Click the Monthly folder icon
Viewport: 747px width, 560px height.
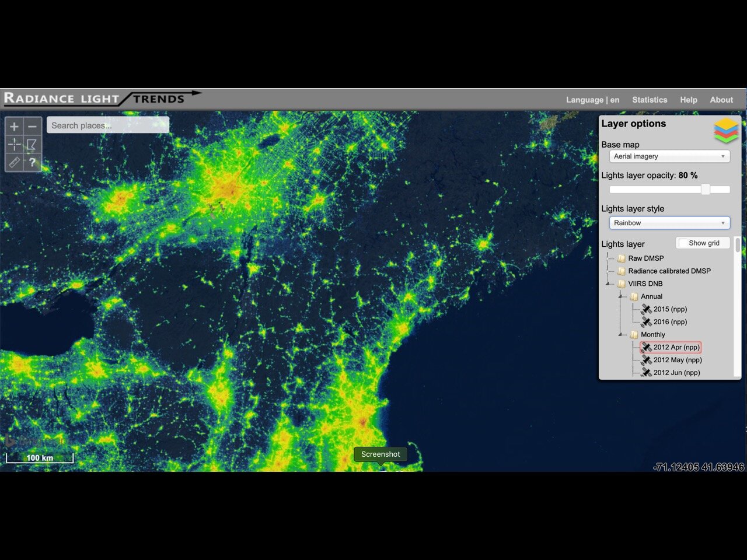tap(634, 335)
